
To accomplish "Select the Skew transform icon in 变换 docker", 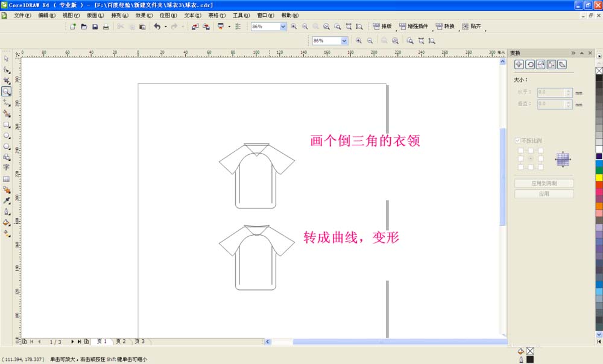I will pyautogui.click(x=562, y=64).
